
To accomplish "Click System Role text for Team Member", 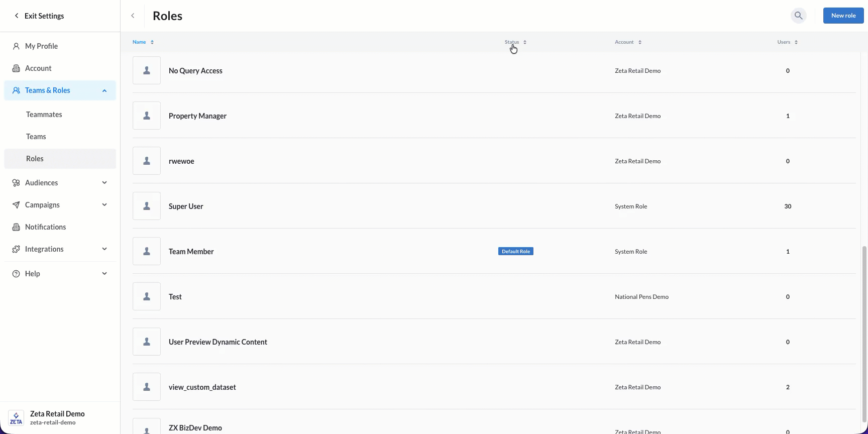I will pyautogui.click(x=631, y=252).
